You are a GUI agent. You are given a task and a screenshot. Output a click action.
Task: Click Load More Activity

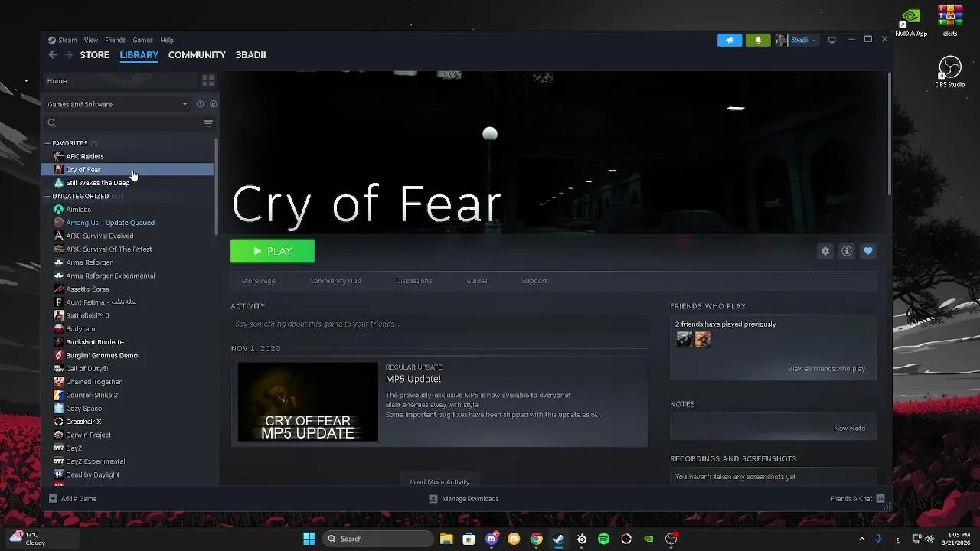coord(439,482)
